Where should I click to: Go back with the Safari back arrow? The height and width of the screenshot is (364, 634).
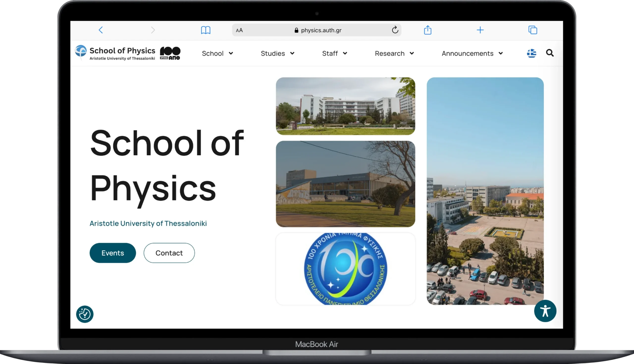pos(101,30)
